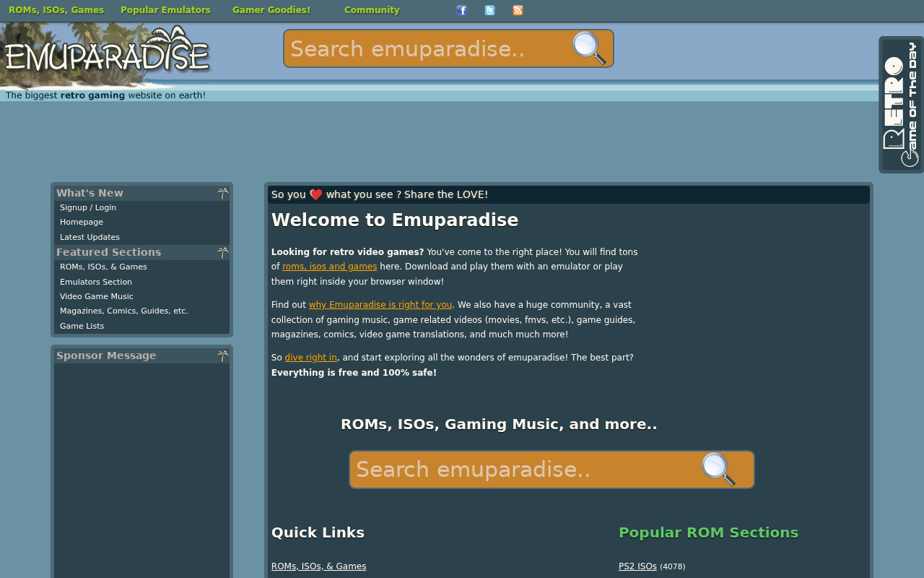Open Quick Links ROMs, ISOs, & Games

[318, 566]
